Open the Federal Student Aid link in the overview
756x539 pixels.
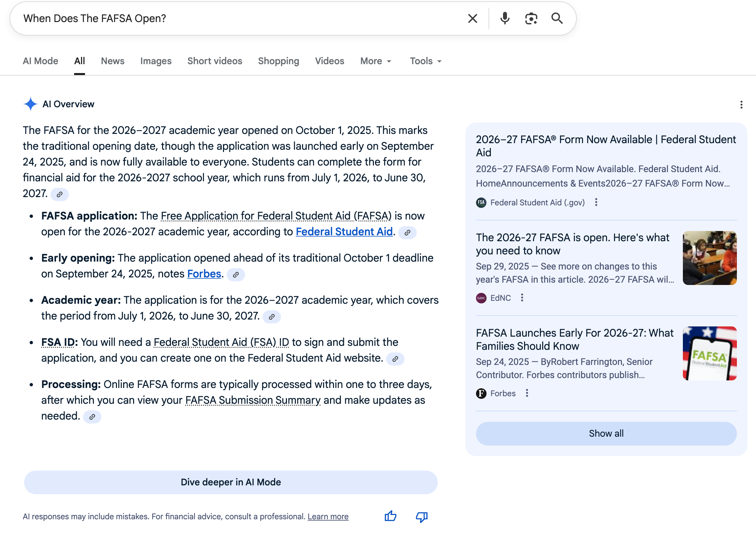[344, 231]
